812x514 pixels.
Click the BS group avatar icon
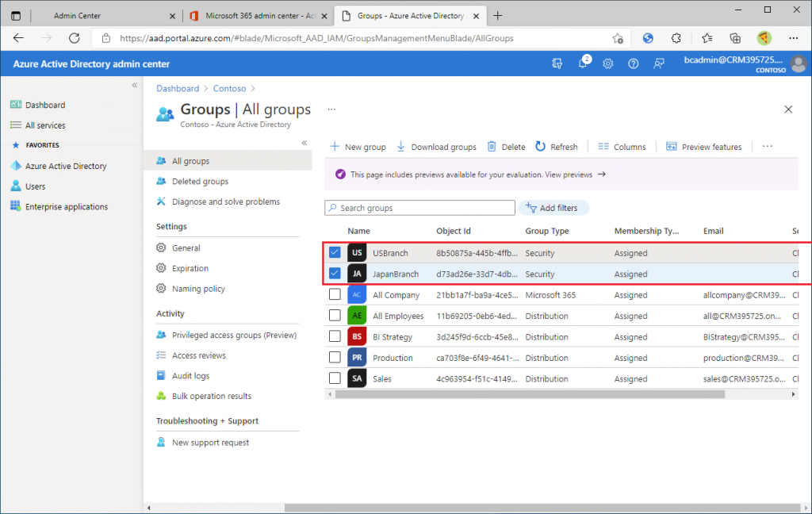click(x=357, y=337)
